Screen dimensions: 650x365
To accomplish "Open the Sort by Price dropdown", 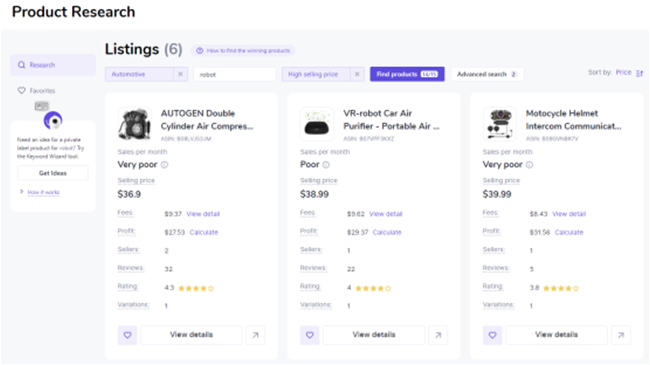I will pos(623,73).
